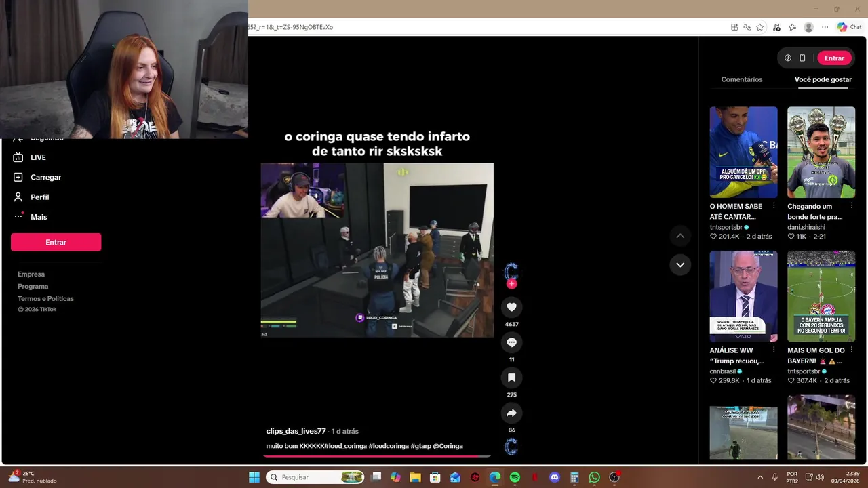Image resolution: width=868 pixels, height=488 pixels.
Task: Open WhatsApp from the taskbar
Action: (594, 477)
